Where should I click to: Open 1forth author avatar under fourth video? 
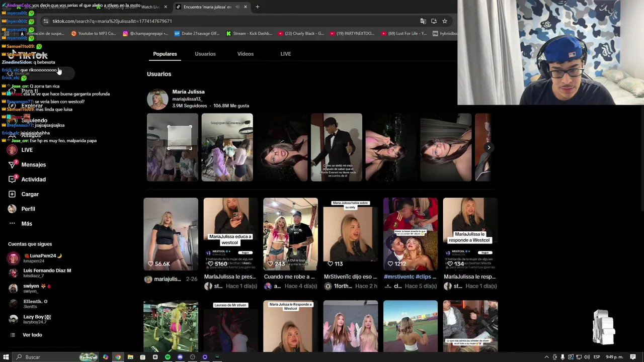[x=328, y=286]
